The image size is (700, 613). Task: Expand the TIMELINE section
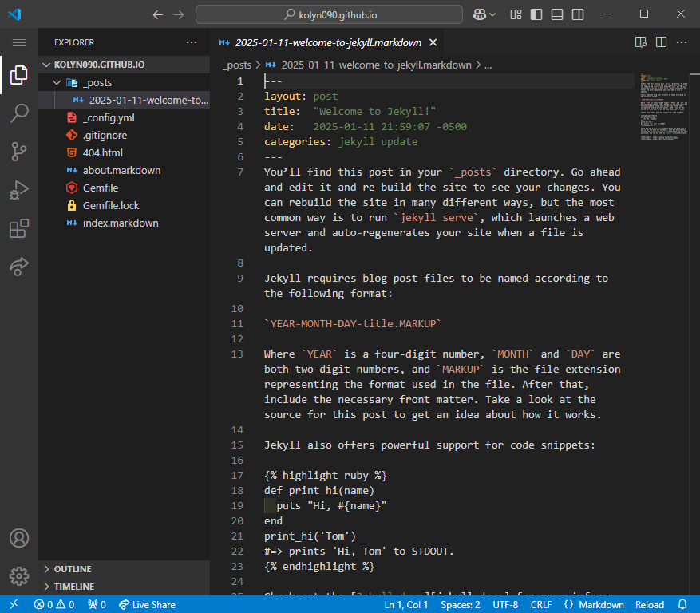click(73, 587)
